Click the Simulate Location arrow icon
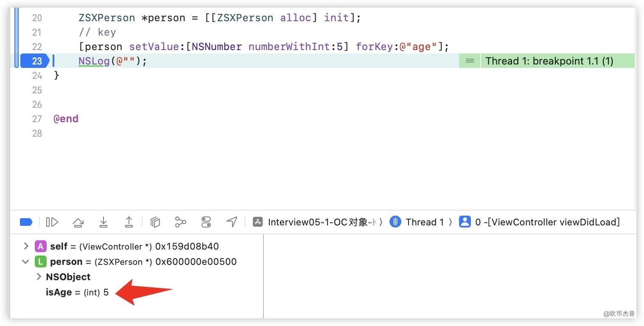Screen dimensions: 644x326 (x=232, y=222)
